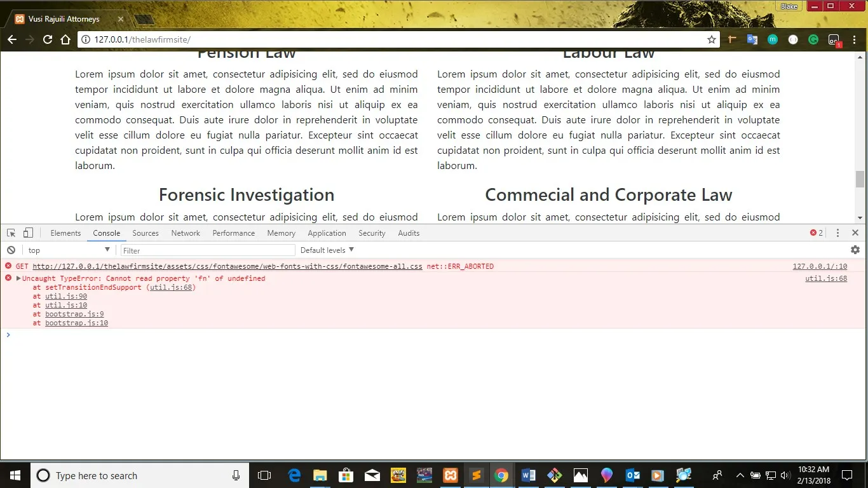868x488 pixels.
Task: Switch to the Network tab
Action: click(186, 233)
